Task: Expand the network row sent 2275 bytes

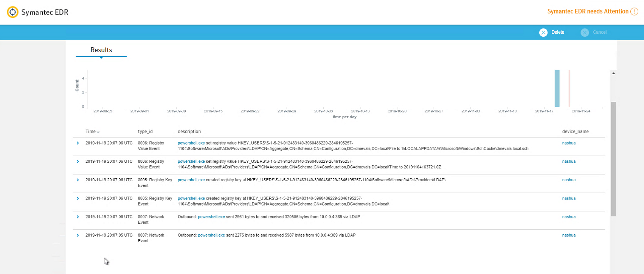Action: (78, 235)
